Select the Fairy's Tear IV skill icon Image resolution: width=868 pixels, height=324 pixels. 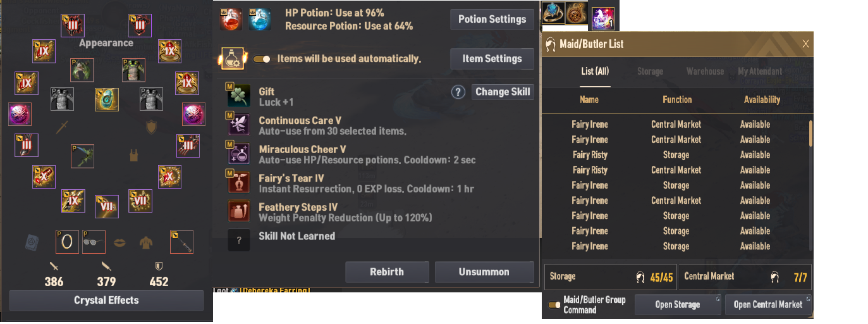pyautogui.click(x=239, y=182)
